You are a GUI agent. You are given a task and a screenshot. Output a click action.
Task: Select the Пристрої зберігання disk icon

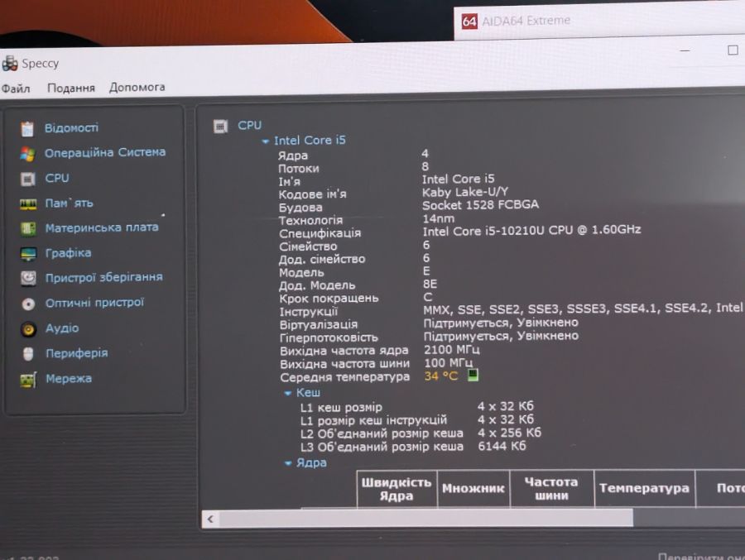coord(28,278)
